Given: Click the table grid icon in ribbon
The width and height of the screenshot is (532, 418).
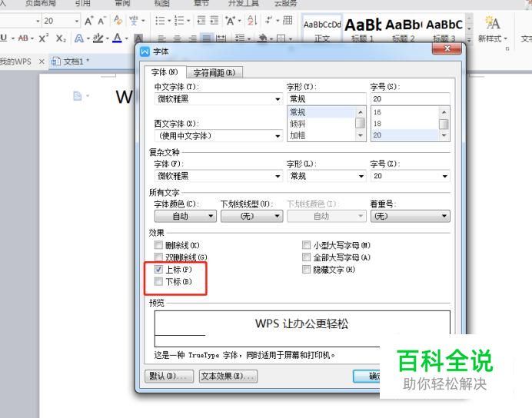Looking at the screenshot, I should coord(288,20).
